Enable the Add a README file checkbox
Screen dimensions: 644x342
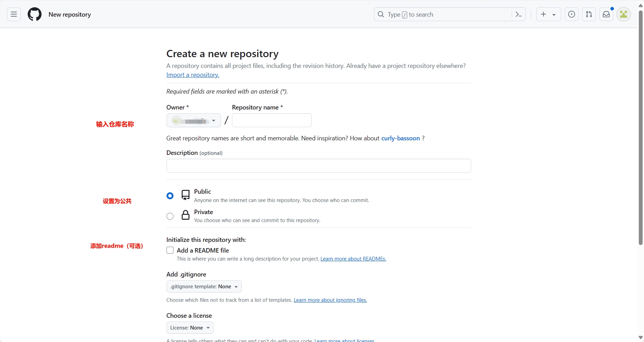click(x=170, y=250)
